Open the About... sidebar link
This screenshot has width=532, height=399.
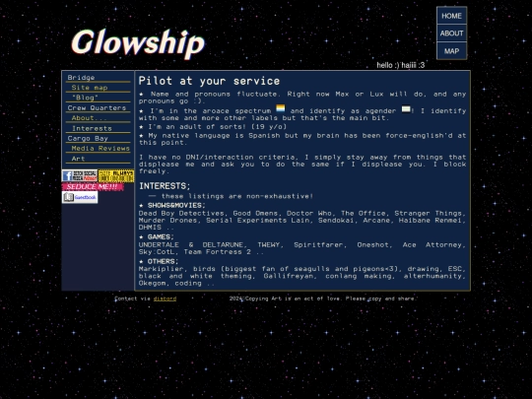point(90,118)
